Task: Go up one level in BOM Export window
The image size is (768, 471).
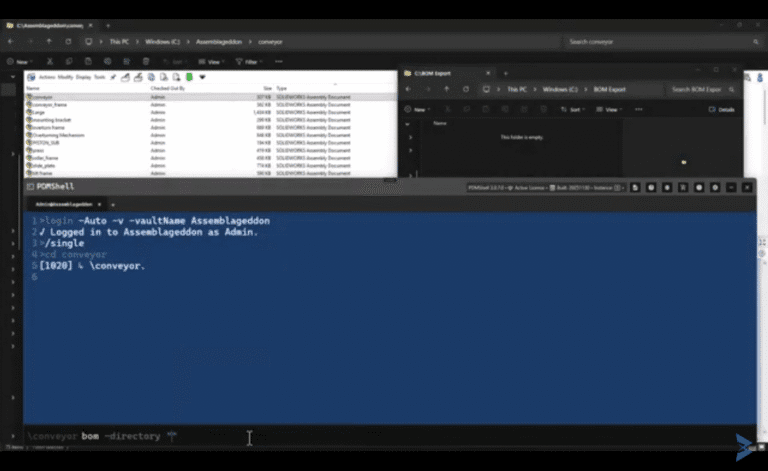Action: (446, 90)
